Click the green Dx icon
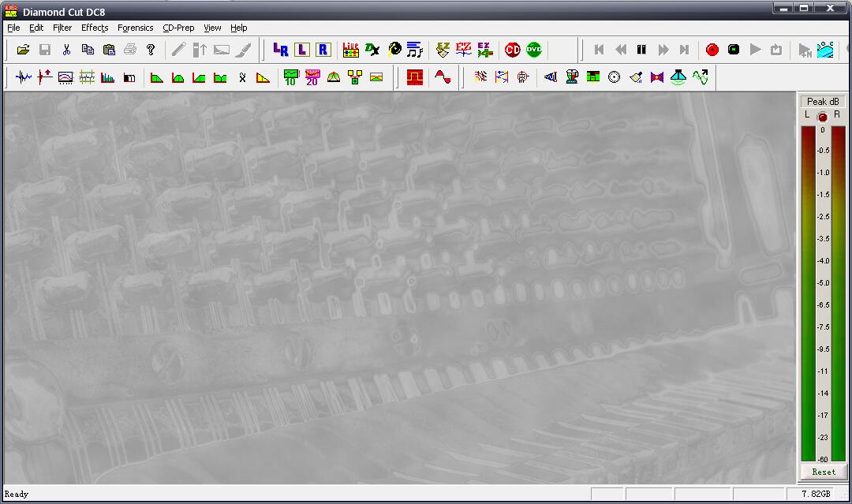This screenshot has height=504, width=852. [x=372, y=50]
